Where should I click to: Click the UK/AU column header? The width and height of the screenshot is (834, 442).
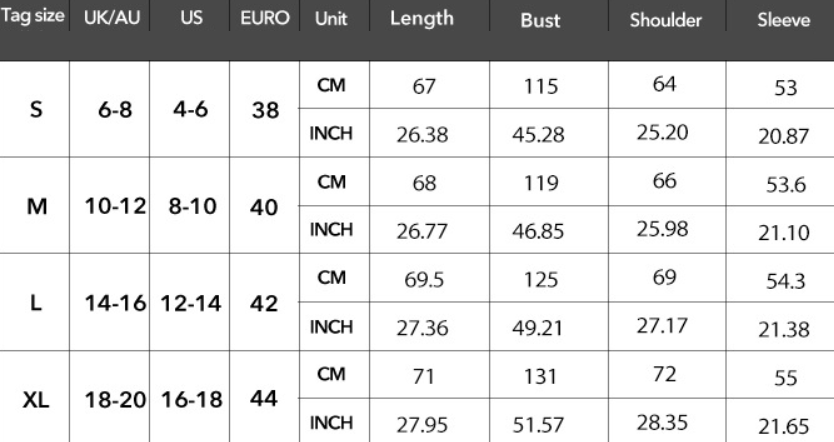[109, 19]
